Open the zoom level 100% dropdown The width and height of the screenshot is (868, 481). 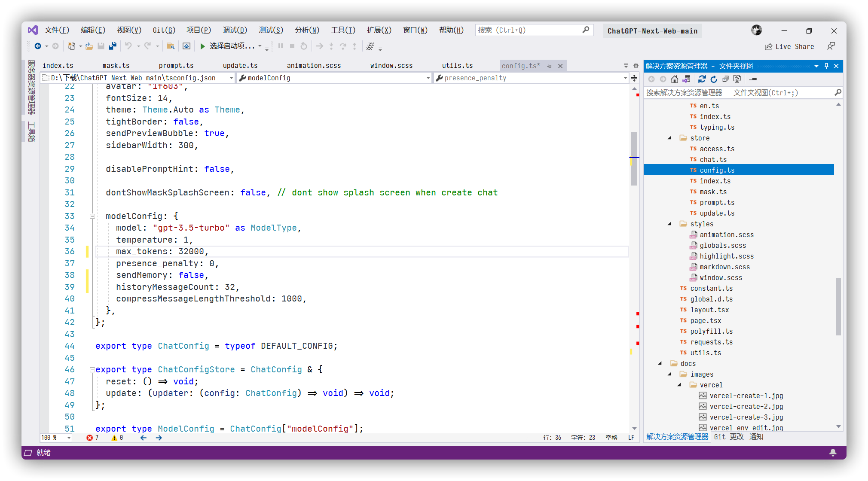[x=69, y=438]
